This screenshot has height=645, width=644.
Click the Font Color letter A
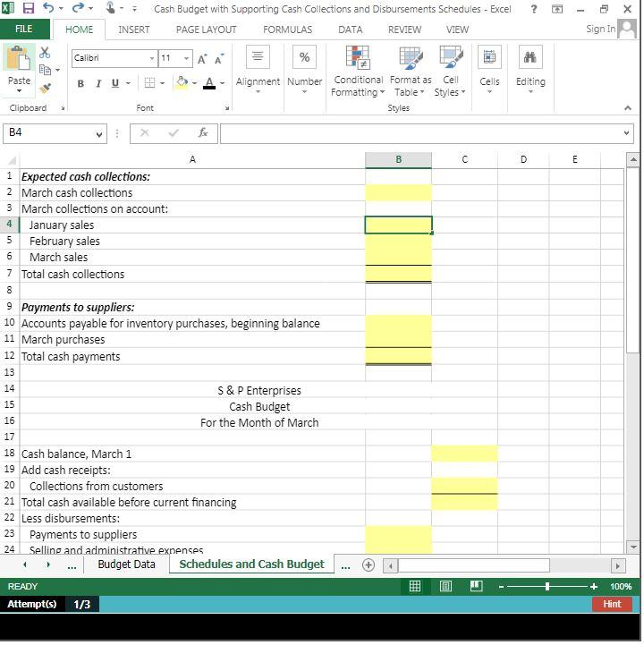209,82
